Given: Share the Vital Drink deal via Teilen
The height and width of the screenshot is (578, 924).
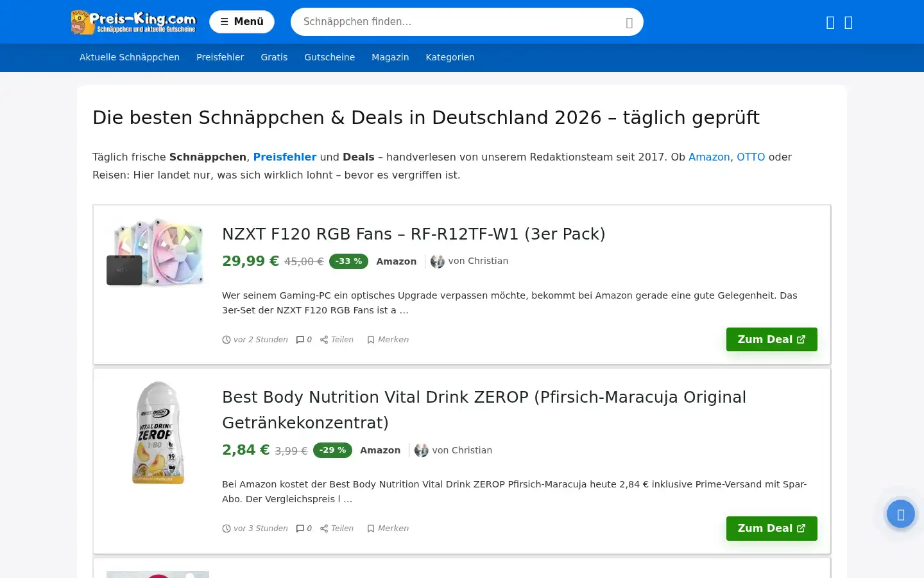Looking at the screenshot, I should 337,529.
